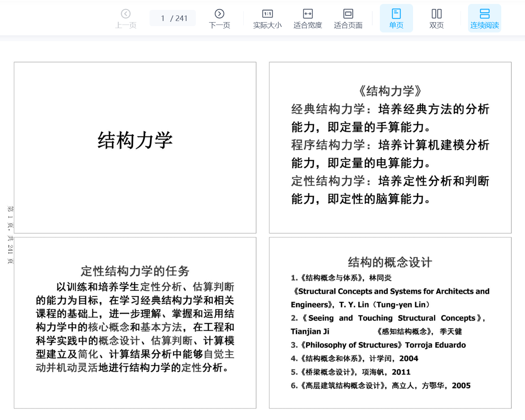Click the 经典结构力学 paragraph text
The image size is (525, 420).
(390, 118)
